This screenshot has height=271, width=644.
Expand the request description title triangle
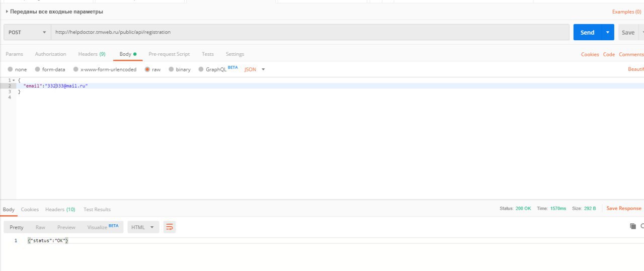[x=7, y=11]
